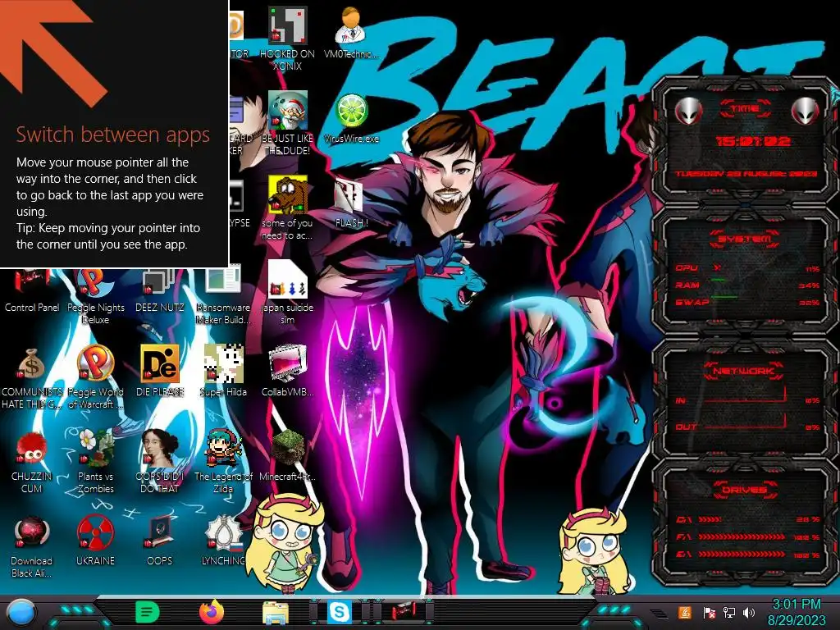Open the OOPS alien book icon
840x630 pixels.
click(x=159, y=540)
